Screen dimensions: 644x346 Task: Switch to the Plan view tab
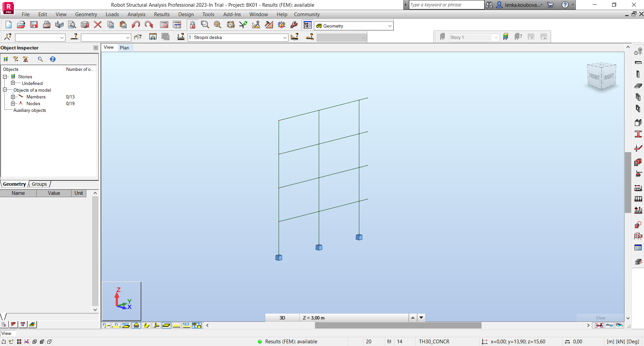(124, 48)
